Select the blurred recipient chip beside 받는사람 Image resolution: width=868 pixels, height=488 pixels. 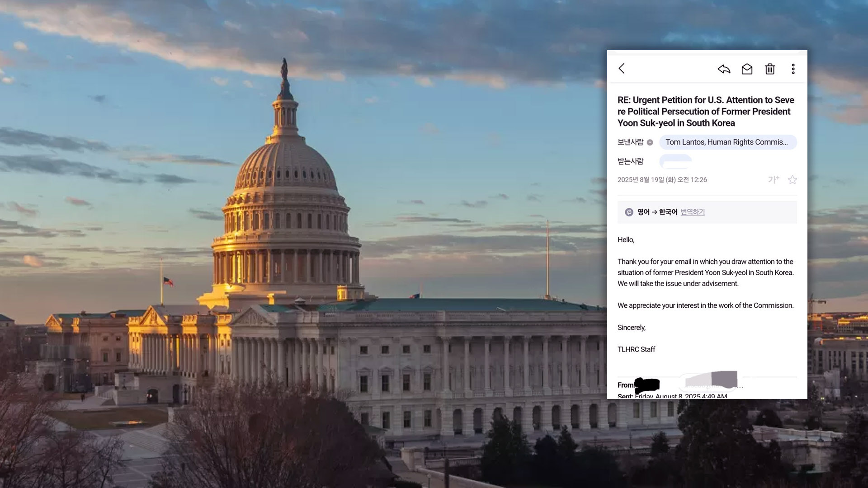675,161
